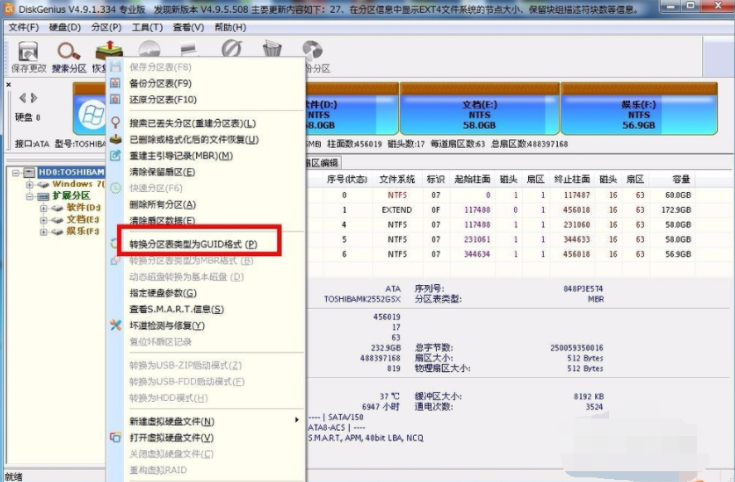Screen dimensions: 735x482
Task: Click the next disk right arrow
Action: click(x=34, y=98)
